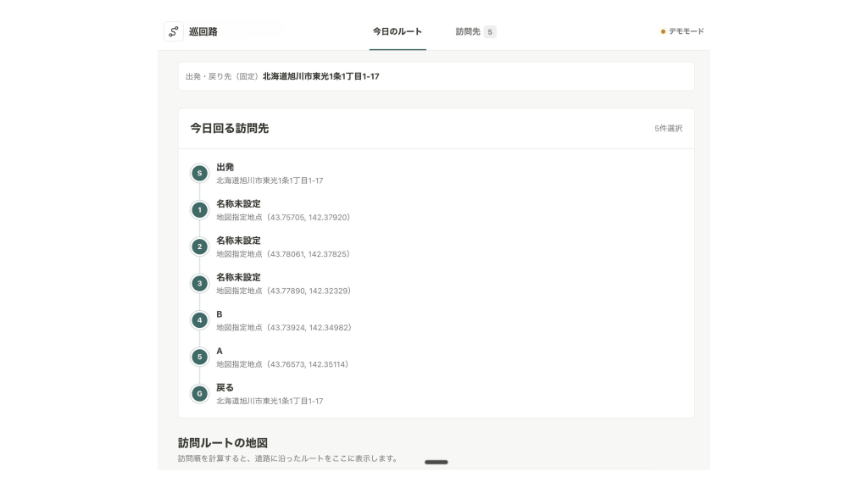Image resolution: width=868 pixels, height=488 pixels.
Task: Click the 巡回路 route logo icon
Action: (173, 31)
